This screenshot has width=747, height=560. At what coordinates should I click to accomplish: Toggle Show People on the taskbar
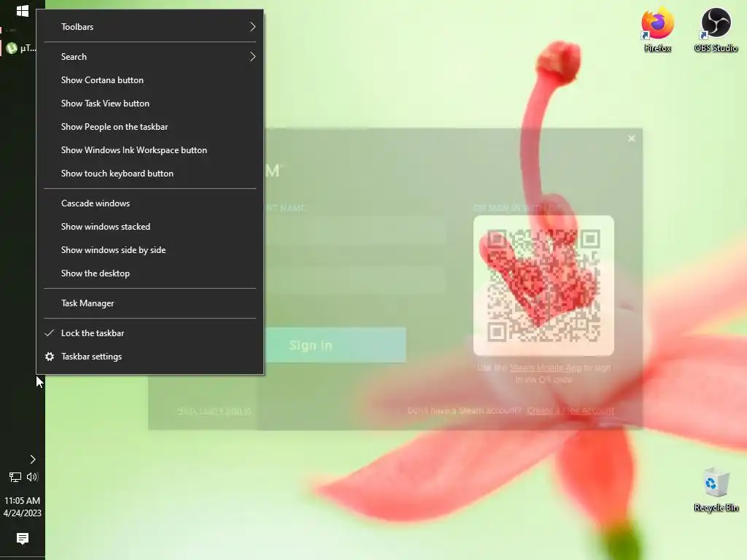[x=150, y=127]
